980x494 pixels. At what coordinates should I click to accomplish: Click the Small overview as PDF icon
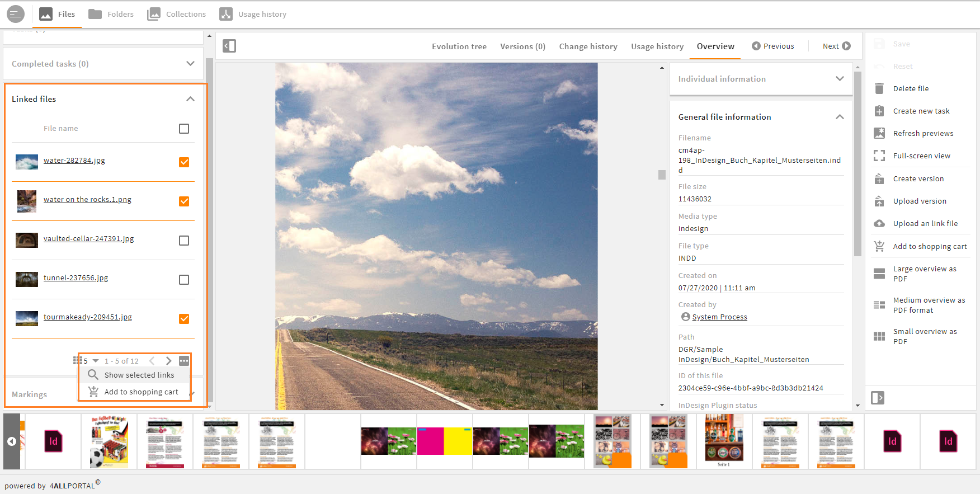879,336
